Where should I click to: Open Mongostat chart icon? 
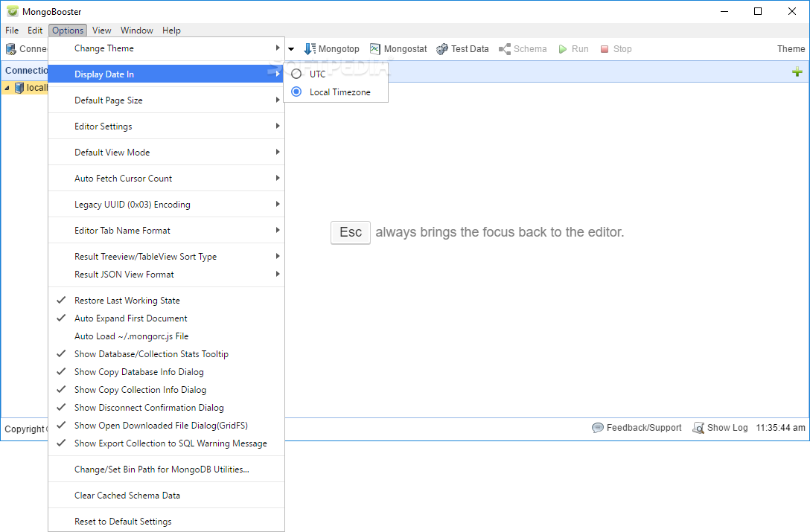coord(375,49)
